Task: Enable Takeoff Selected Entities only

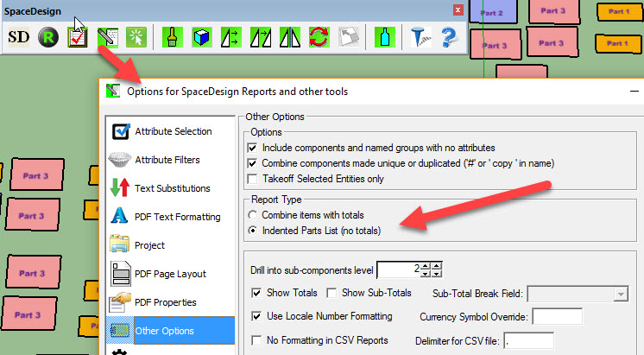Action: pos(252,179)
